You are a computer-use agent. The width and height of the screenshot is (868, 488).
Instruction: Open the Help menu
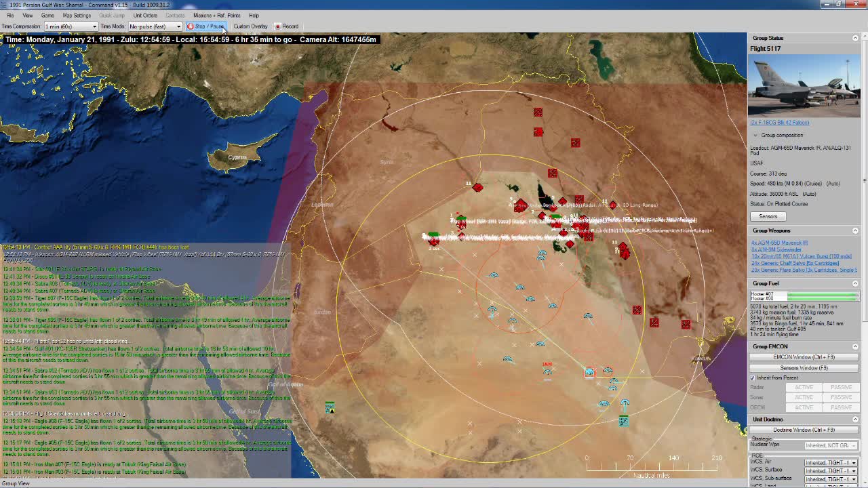[x=254, y=15]
